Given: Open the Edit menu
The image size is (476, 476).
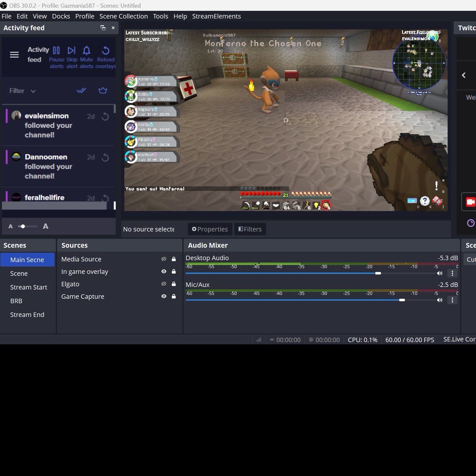Looking at the screenshot, I should (22, 16).
